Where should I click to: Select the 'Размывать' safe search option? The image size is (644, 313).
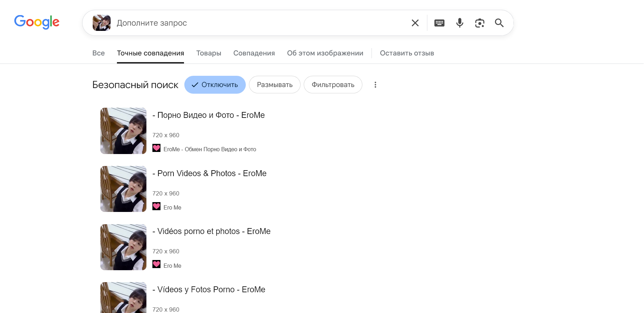point(275,85)
